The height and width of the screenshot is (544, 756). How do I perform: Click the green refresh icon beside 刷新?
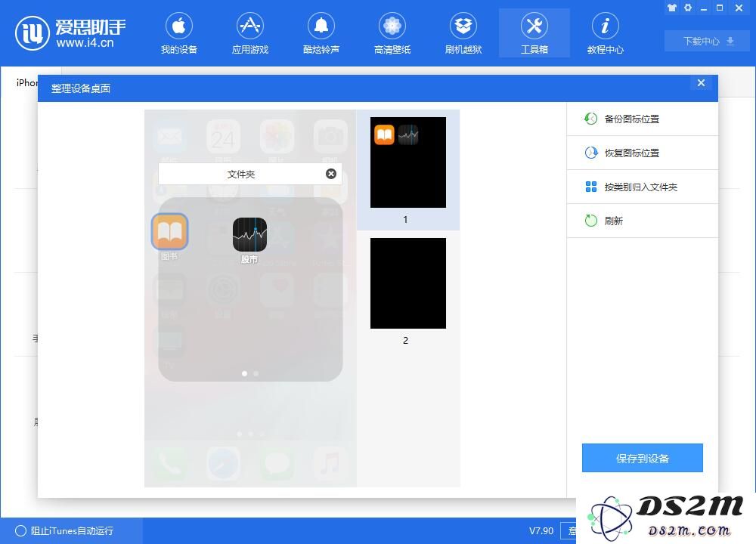590,221
